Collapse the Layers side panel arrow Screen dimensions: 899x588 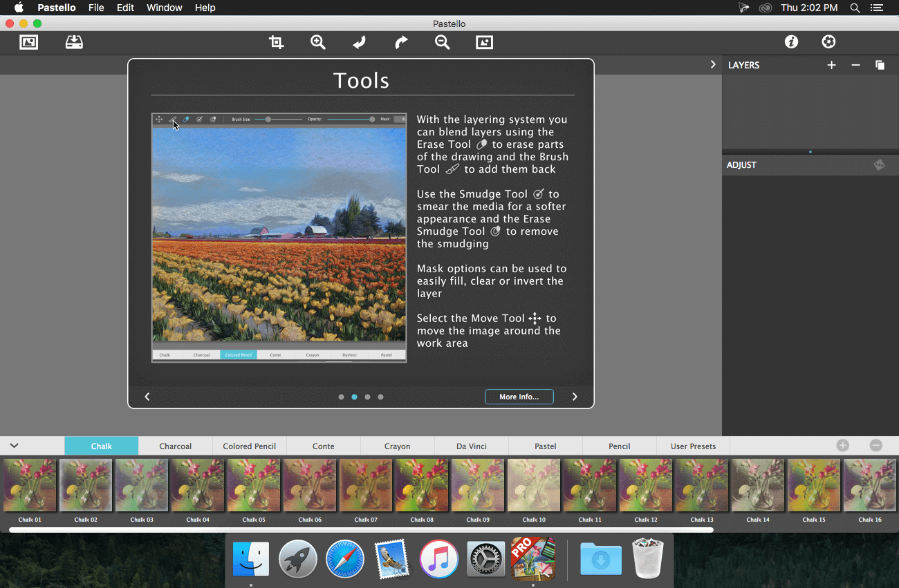click(713, 64)
